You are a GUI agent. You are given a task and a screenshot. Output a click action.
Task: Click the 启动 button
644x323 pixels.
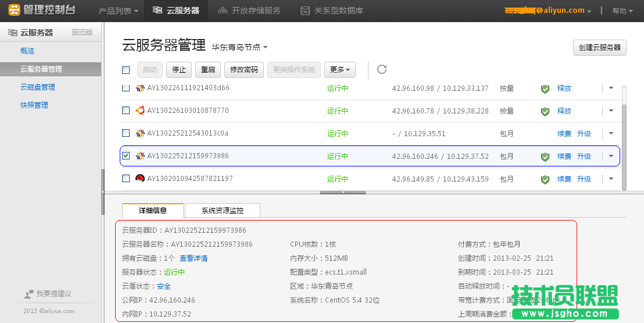click(150, 70)
